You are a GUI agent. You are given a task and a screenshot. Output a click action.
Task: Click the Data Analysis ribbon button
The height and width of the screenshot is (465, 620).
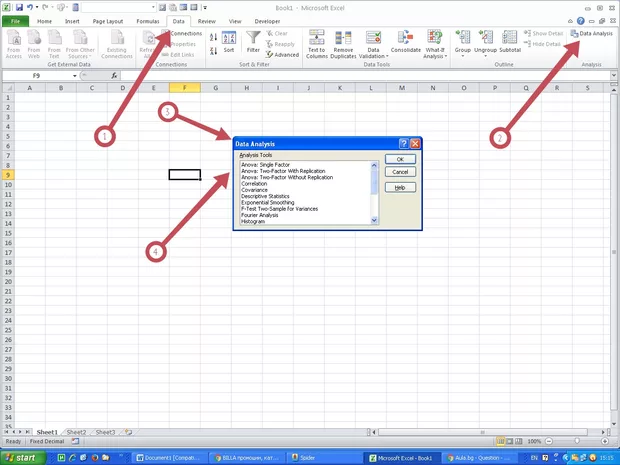(x=592, y=34)
